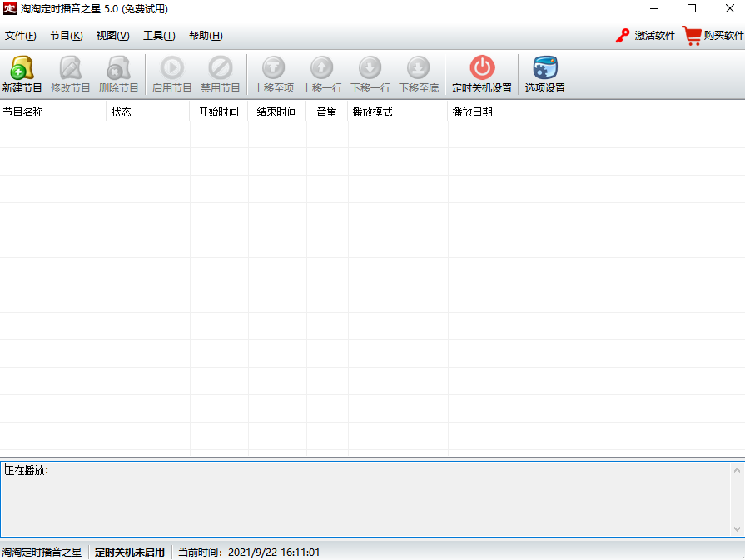Open the 帮助(H) menu
Viewport: 745px width, 560px height.
pyautogui.click(x=206, y=36)
